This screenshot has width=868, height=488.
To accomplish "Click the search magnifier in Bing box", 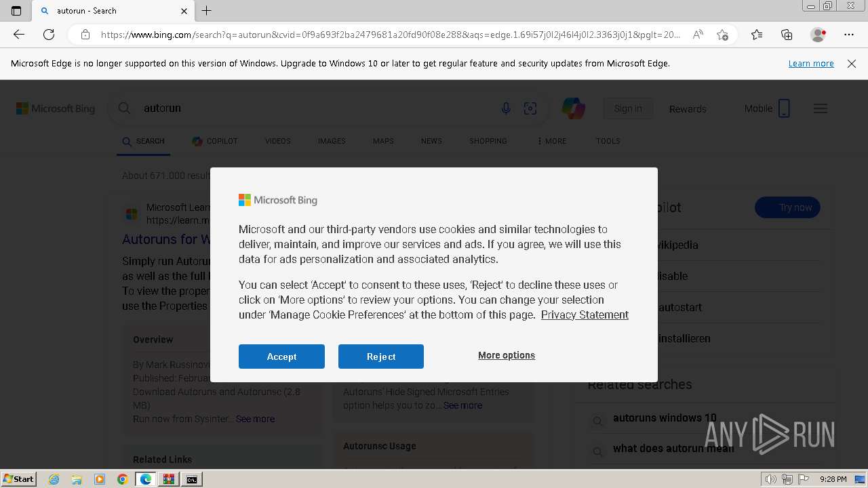I will tap(124, 108).
